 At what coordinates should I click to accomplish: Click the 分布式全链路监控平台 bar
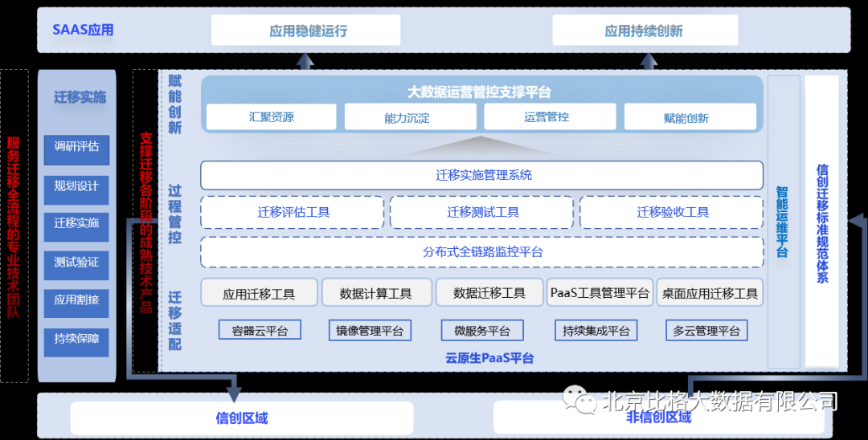[481, 252]
